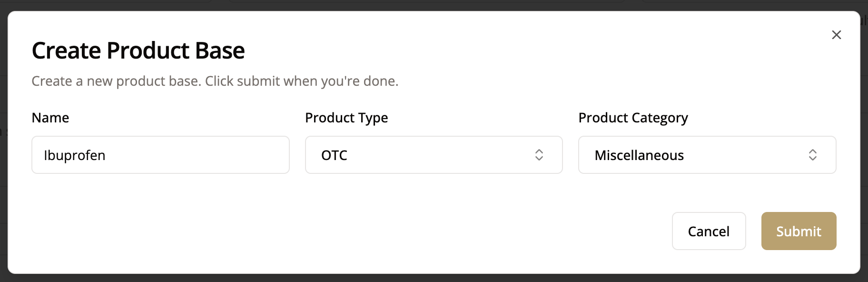This screenshot has width=868, height=282.
Task: Click the Product Type up-down chevron icon
Action: point(539,155)
